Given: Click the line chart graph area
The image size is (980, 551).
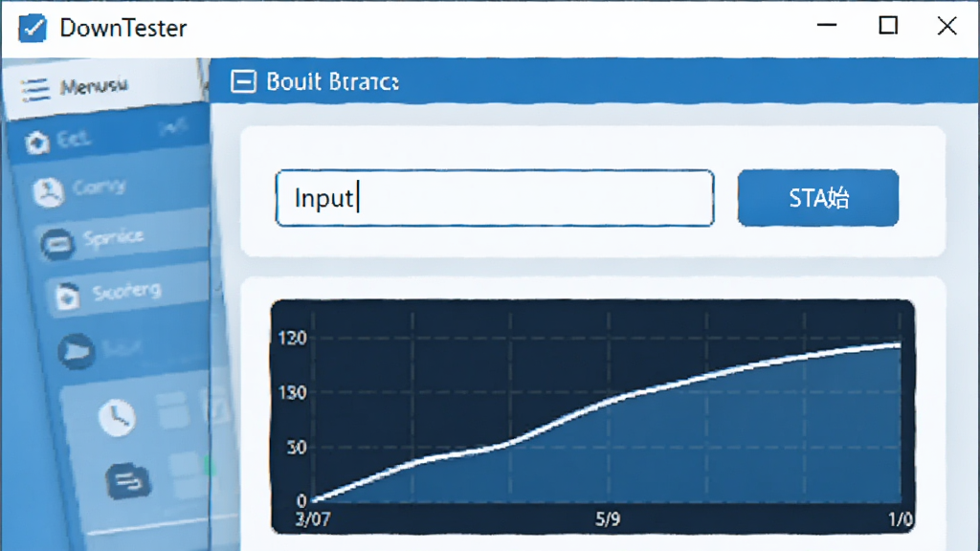Looking at the screenshot, I should pyautogui.click(x=593, y=417).
